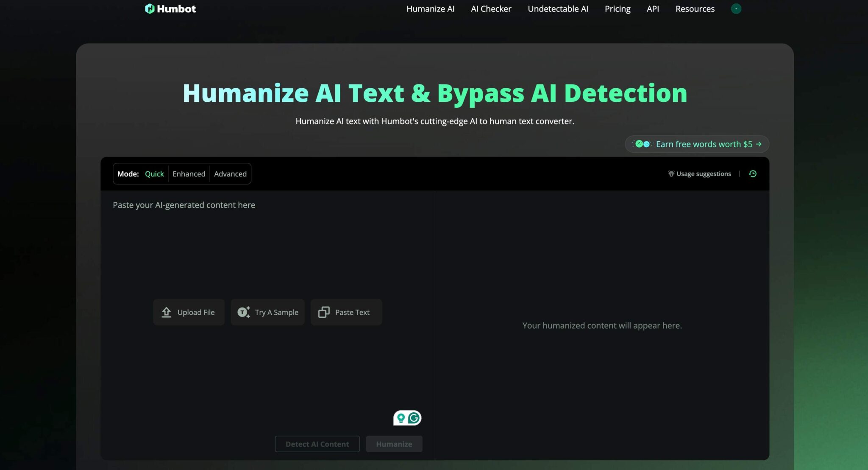Click the Humanize button
This screenshot has height=470, width=868.
pos(394,444)
